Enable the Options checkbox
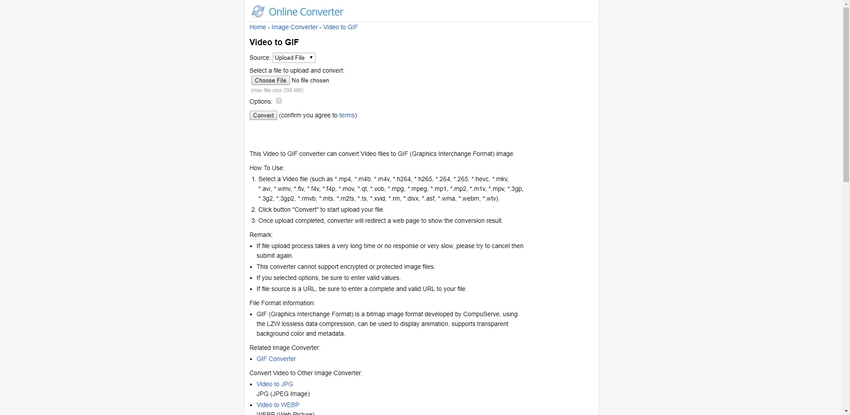850x415 pixels. point(279,101)
